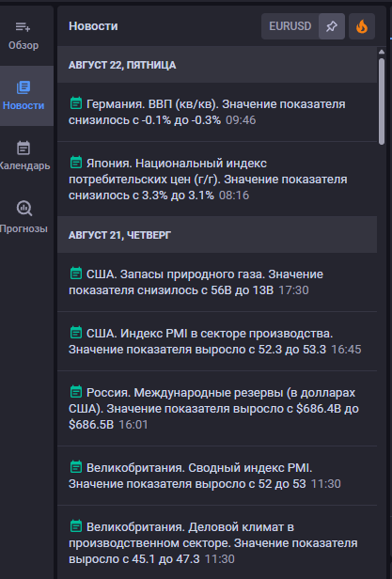Screen dimensions: 392x579
Task: Click the Август 21, Четверг date header
Action: pyautogui.click(x=217, y=235)
